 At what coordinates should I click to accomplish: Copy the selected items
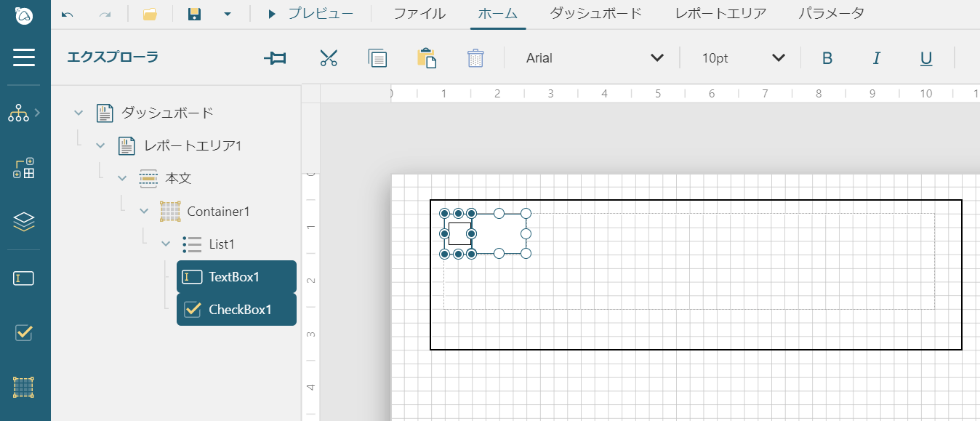click(377, 58)
